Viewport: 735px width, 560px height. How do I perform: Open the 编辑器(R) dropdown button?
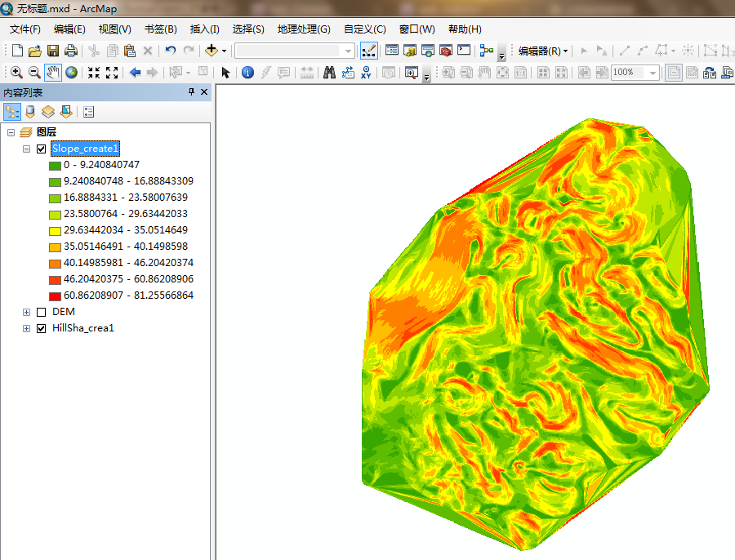pyautogui.click(x=543, y=51)
